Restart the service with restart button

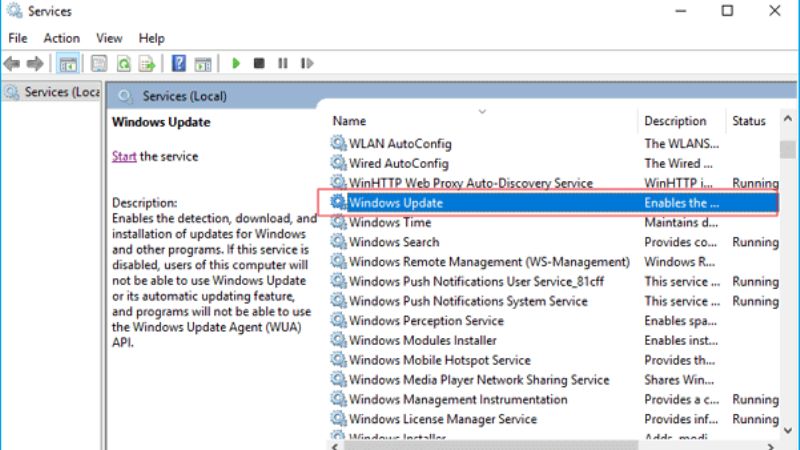pyautogui.click(x=307, y=63)
